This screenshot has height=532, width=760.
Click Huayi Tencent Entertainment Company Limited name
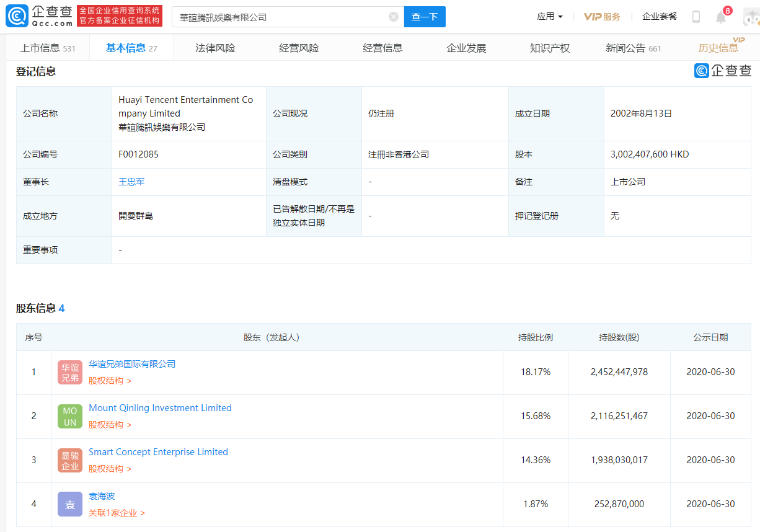186,107
